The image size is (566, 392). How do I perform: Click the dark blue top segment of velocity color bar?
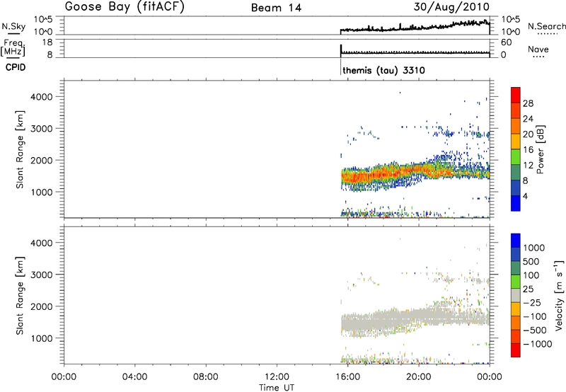(516, 240)
